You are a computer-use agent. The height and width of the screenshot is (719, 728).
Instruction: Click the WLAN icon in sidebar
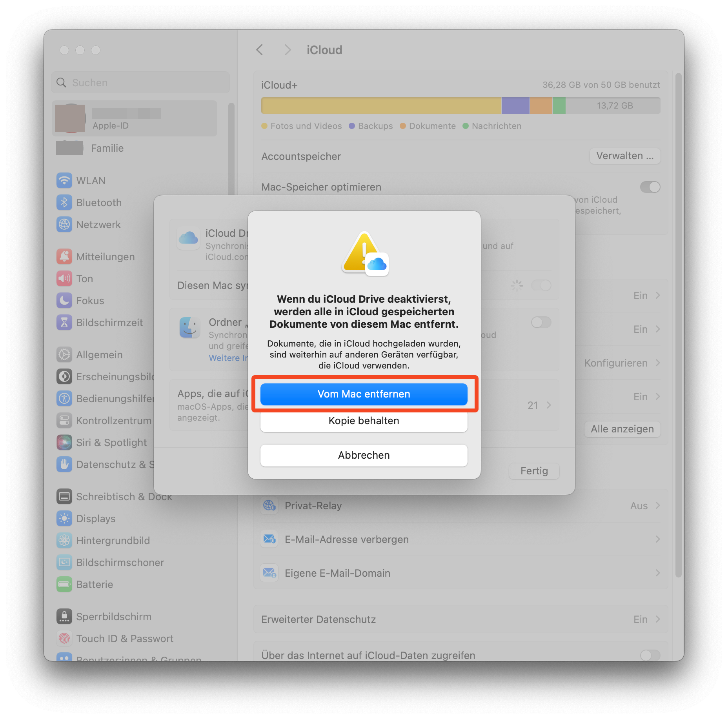click(64, 181)
